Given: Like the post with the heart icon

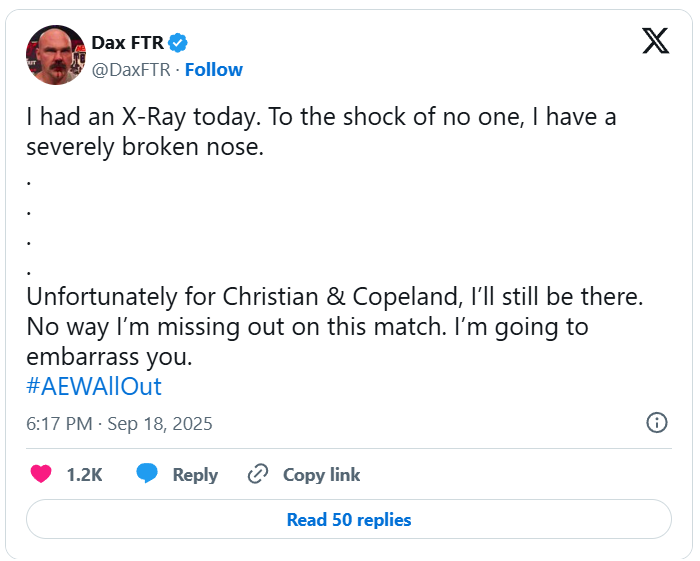Looking at the screenshot, I should (x=41, y=474).
